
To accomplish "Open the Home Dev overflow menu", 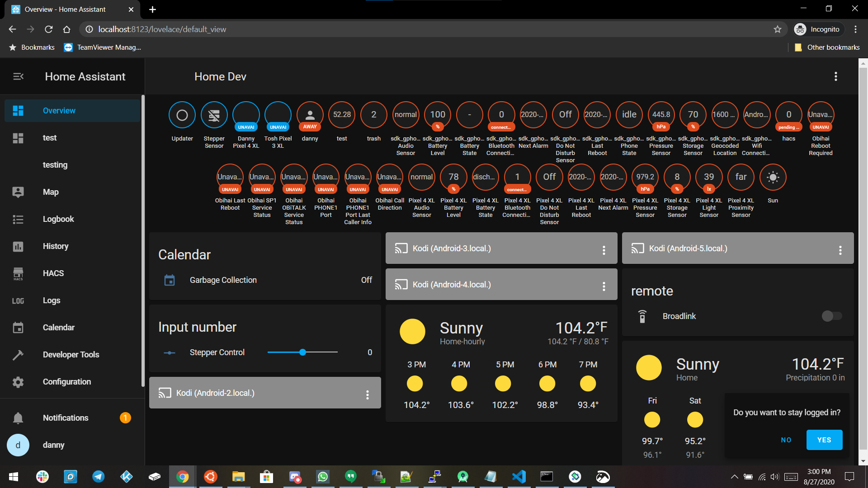I will click(835, 76).
